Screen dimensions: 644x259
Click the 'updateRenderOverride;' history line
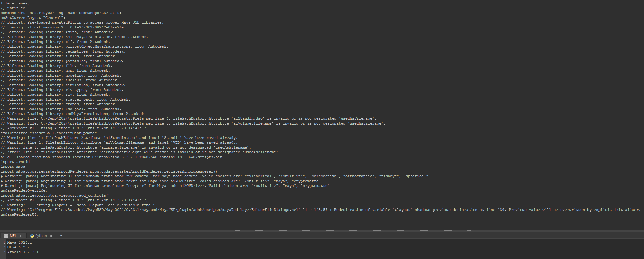[x=24, y=191]
